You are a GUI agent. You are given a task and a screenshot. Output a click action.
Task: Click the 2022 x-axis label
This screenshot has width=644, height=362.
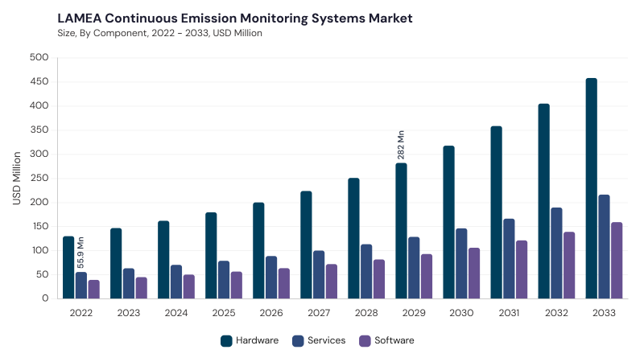[81, 313]
